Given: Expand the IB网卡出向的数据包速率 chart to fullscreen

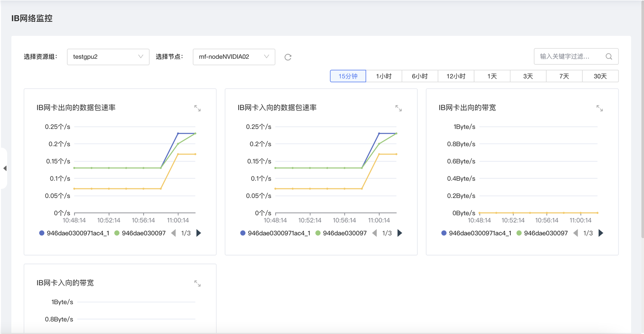Looking at the screenshot, I should click(197, 108).
